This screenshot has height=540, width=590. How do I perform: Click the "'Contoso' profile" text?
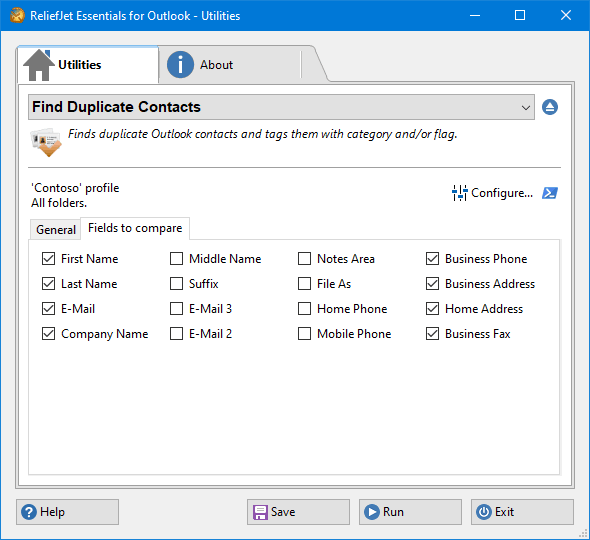tap(75, 188)
